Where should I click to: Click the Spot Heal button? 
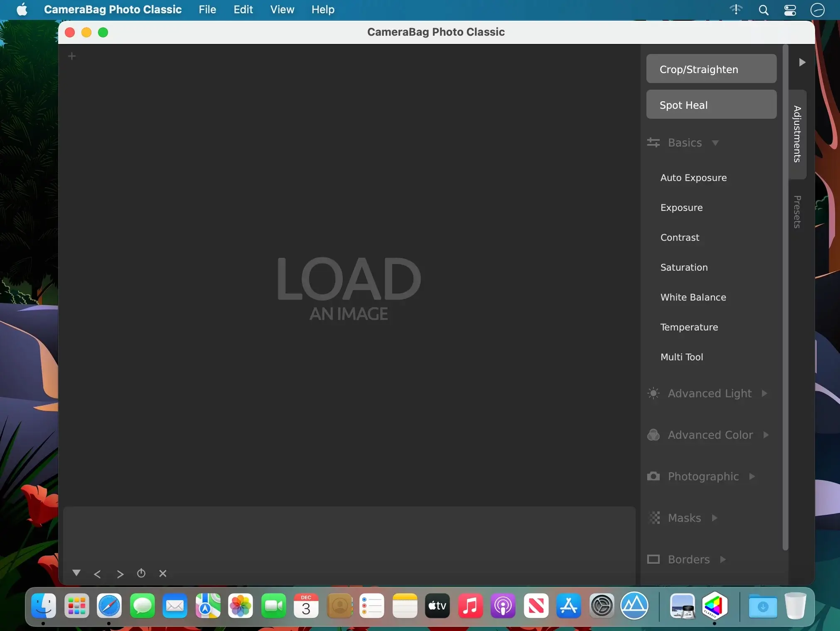pyautogui.click(x=711, y=104)
